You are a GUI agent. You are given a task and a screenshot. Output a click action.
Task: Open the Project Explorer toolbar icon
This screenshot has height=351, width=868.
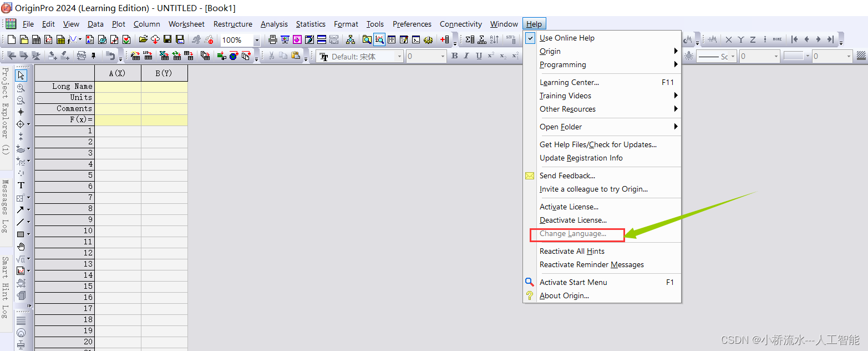pyautogui.click(x=367, y=40)
